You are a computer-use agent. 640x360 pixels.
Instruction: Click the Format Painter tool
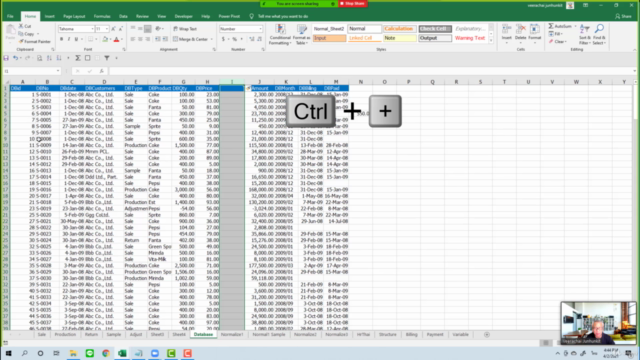(x=35, y=42)
